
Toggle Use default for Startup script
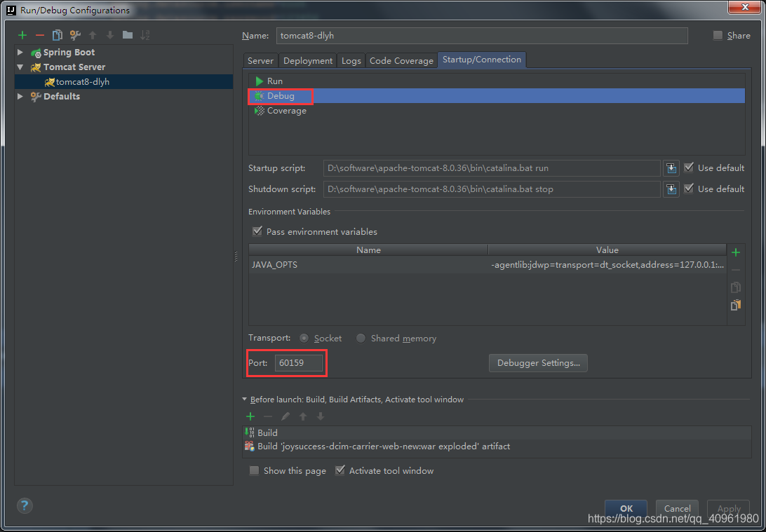[x=689, y=168]
